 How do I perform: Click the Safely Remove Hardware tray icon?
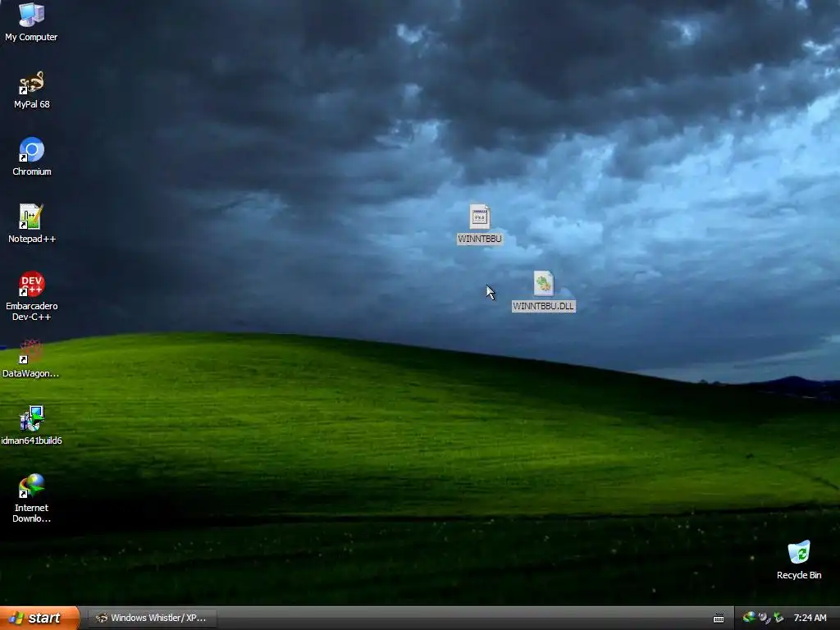778,618
